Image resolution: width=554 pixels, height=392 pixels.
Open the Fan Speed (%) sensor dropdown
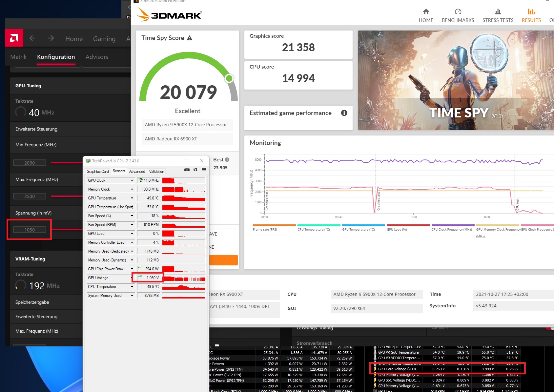[x=132, y=216]
